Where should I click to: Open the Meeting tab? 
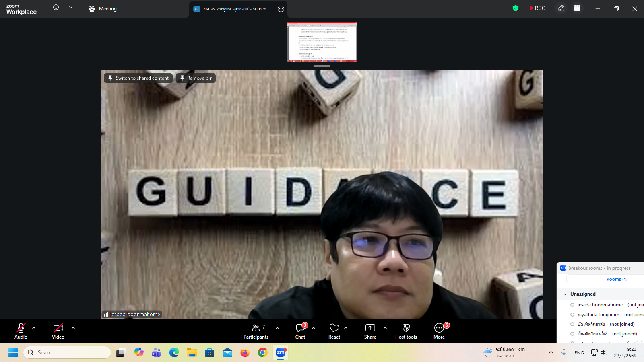(103, 9)
